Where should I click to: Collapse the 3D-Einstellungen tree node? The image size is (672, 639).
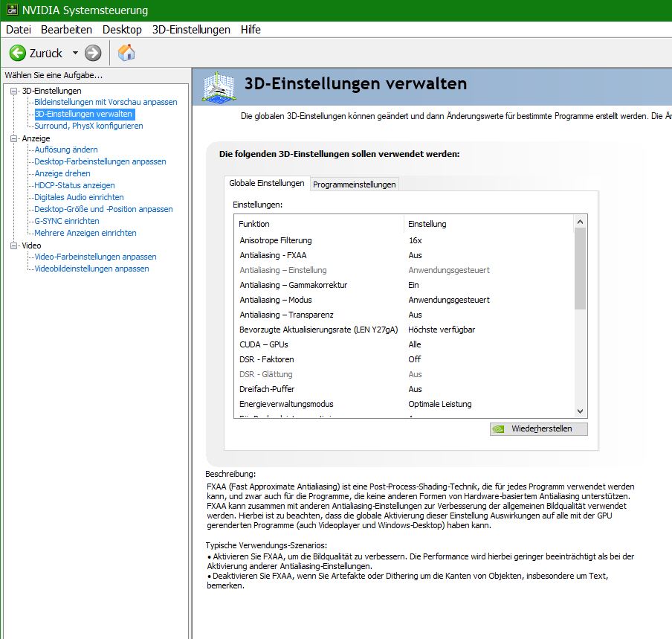tap(13, 91)
